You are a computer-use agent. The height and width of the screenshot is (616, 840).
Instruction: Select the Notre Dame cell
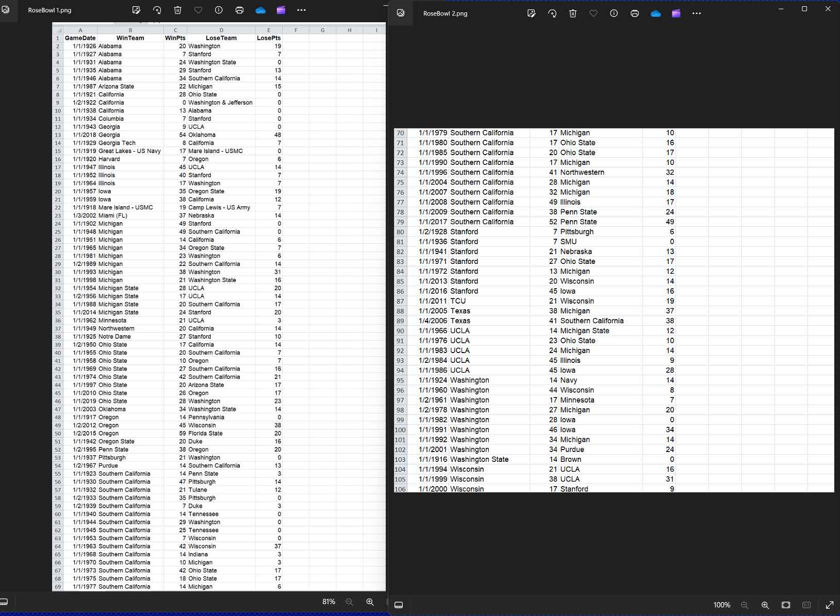(x=130, y=337)
